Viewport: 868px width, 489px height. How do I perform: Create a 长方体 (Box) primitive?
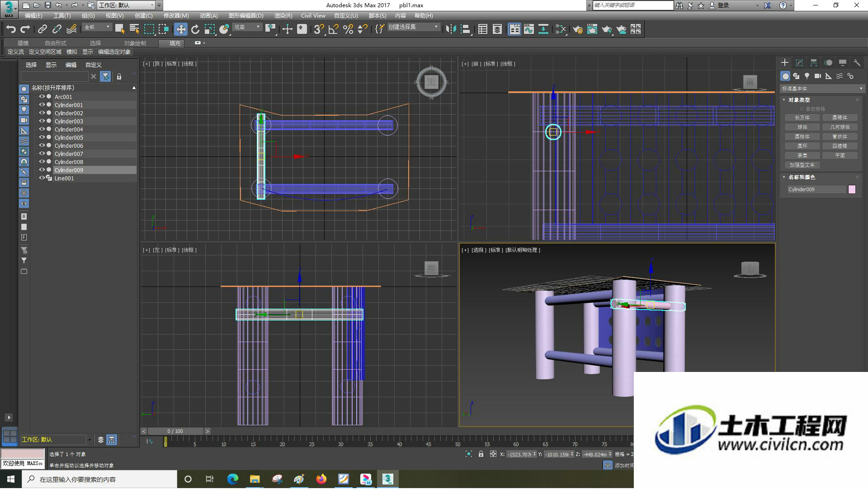802,118
